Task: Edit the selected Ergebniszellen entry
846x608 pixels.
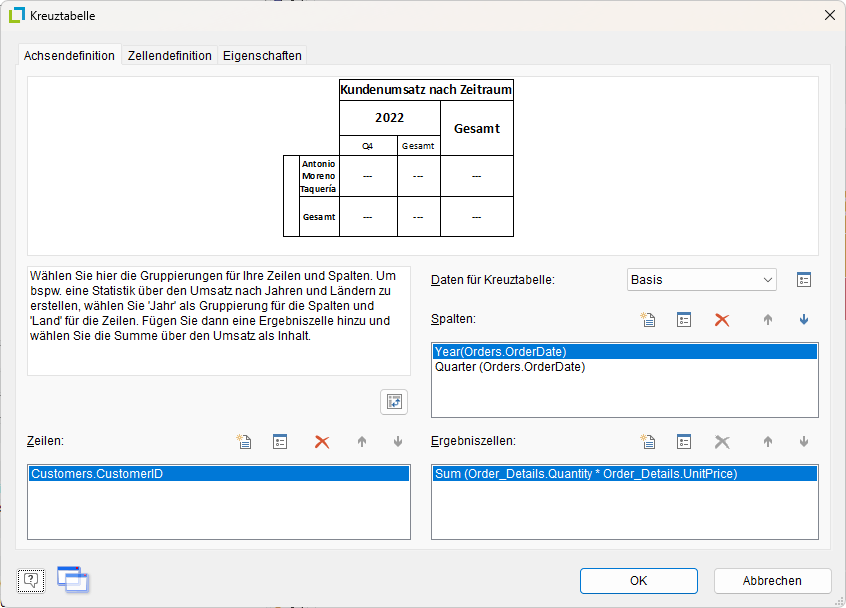Action: pyautogui.click(x=684, y=441)
